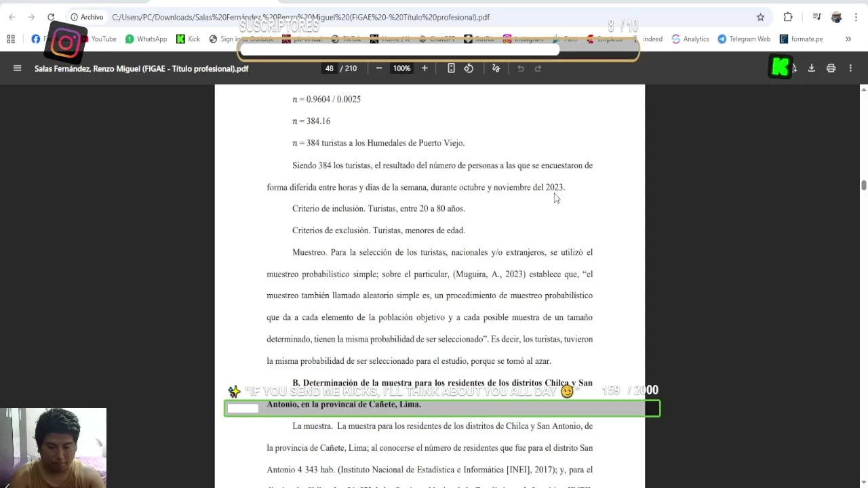Open PDF viewer more actions menu
The width and height of the screenshot is (868, 488).
tap(850, 68)
